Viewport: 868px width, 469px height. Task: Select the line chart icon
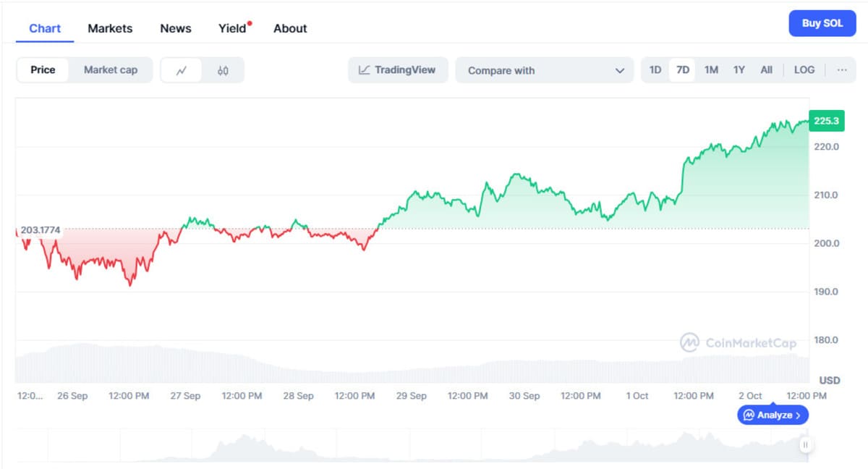tap(182, 70)
